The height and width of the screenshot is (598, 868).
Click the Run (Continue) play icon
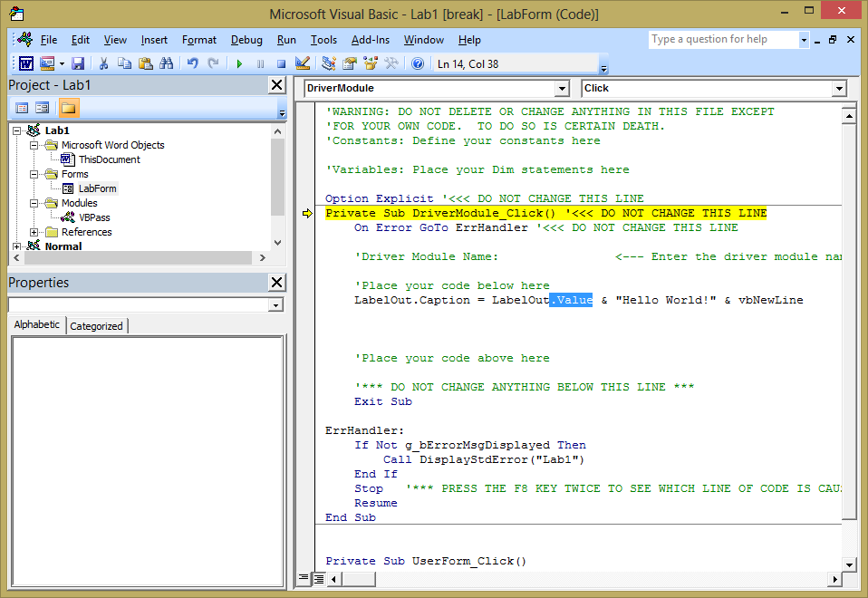click(x=239, y=63)
